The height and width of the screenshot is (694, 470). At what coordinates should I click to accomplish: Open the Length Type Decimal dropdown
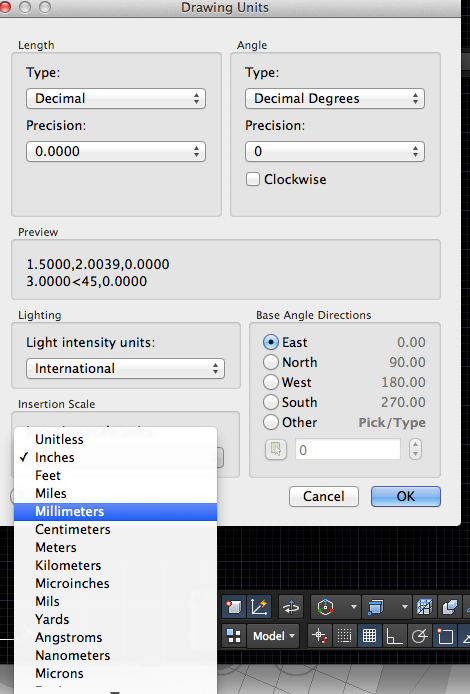[116, 98]
